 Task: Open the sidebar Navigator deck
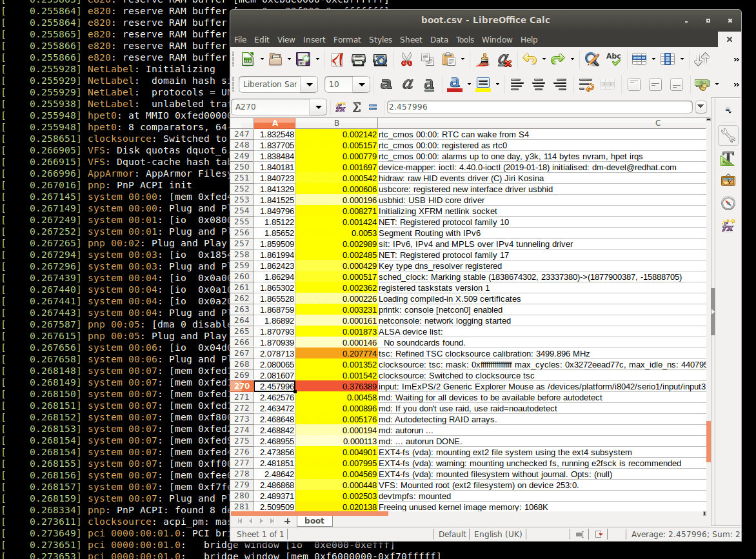coord(728,203)
